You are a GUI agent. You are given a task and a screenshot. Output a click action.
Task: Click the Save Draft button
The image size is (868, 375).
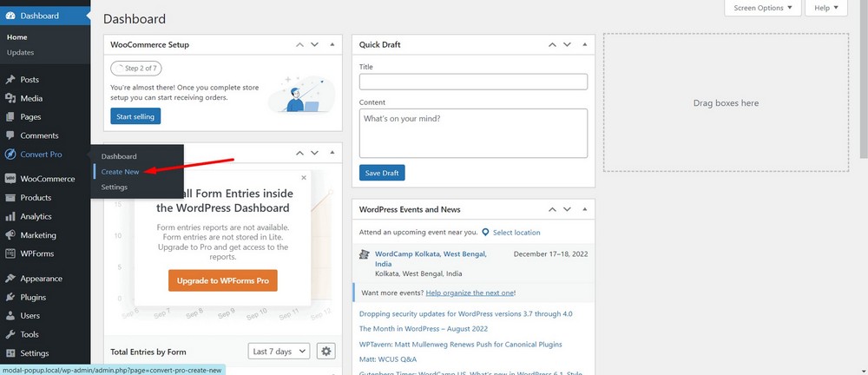[x=382, y=173]
